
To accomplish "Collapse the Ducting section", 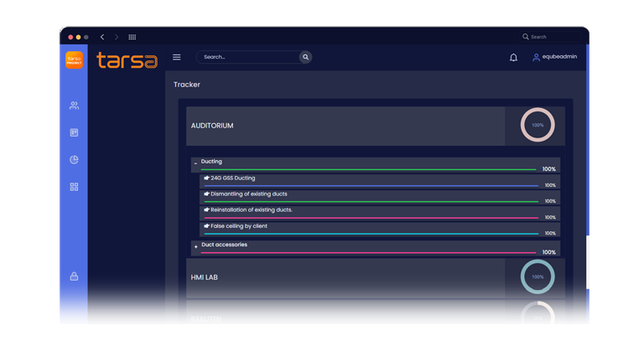I will [195, 164].
